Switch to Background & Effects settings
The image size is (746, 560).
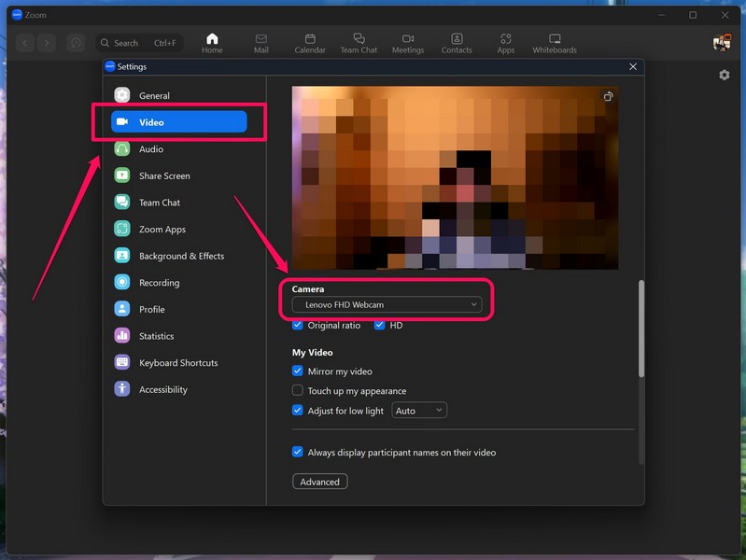[x=181, y=256]
